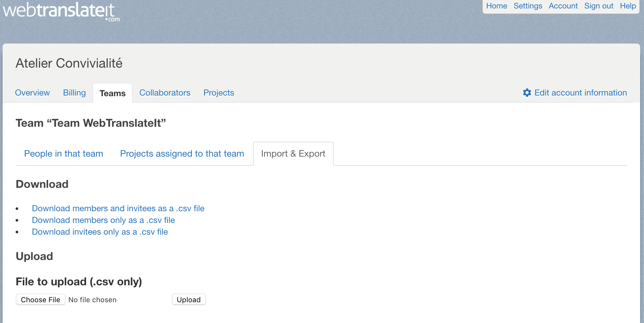
Task: Sign out of the account
Action: pyautogui.click(x=598, y=6)
